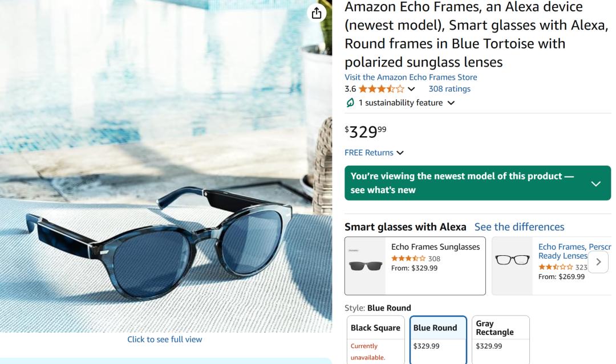Click the next arrow in the glasses carousel
The height and width of the screenshot is (364, 616).
598,262
